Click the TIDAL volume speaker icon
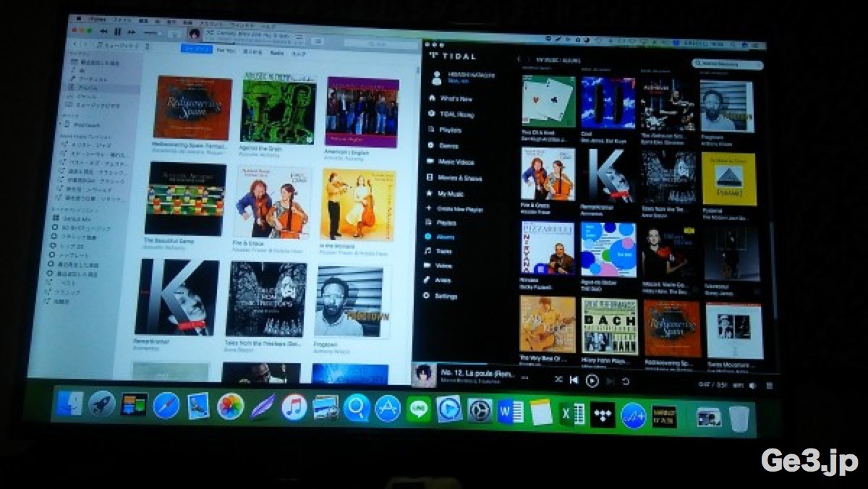Viewport: 868px width, 489px height. pyautogui.click(x=753, y=386)
